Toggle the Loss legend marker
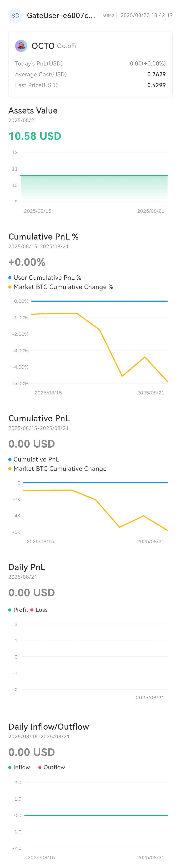181x868 pixels. 32,610
